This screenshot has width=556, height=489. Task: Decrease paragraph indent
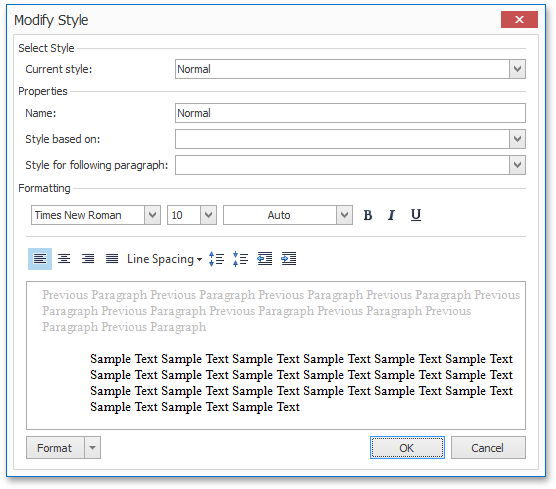tap(265, 259)
